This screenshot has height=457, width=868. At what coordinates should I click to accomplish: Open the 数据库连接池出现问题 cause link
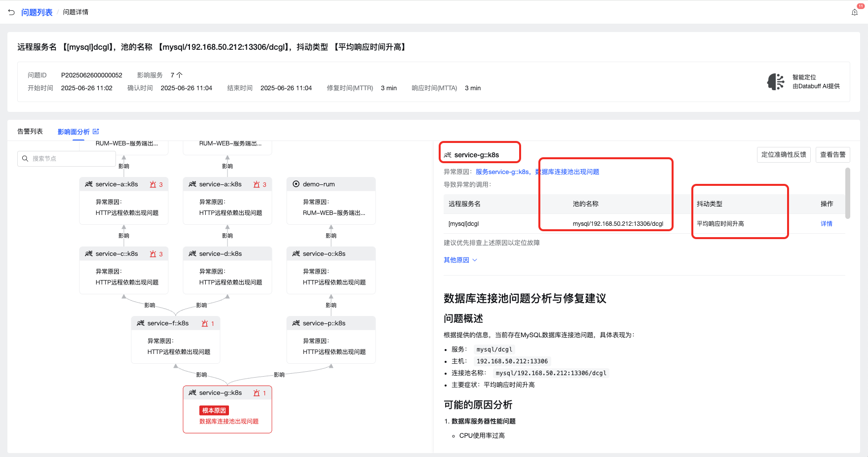567,172
